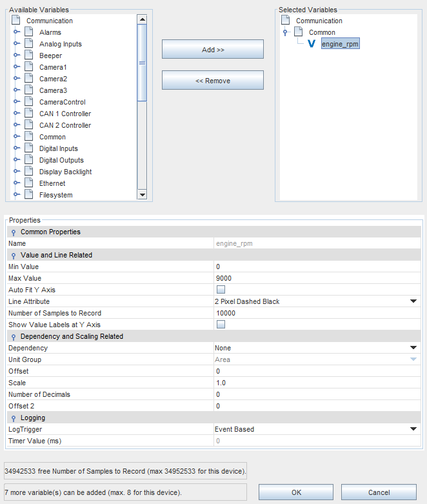Screen dimensions: 427x504
Task: Collapse the Common node in Selected Variables
Action: [x=285, y=32]
